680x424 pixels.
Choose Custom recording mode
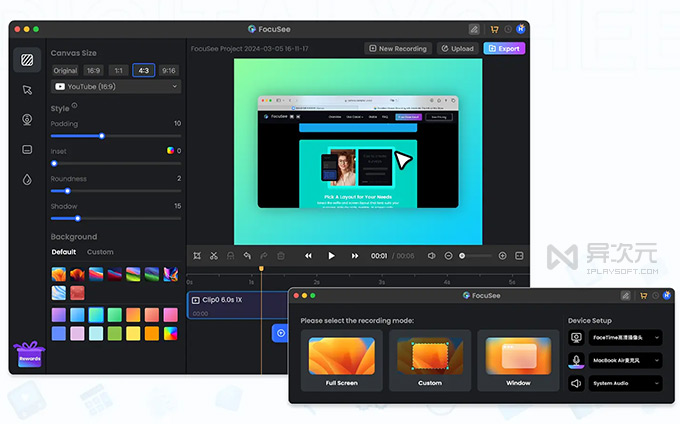pyautogui.click(x=430, y=361)
